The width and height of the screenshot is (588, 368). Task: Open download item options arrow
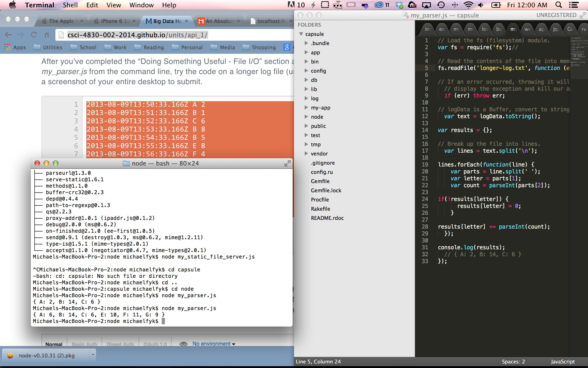[x=93, y=355]
